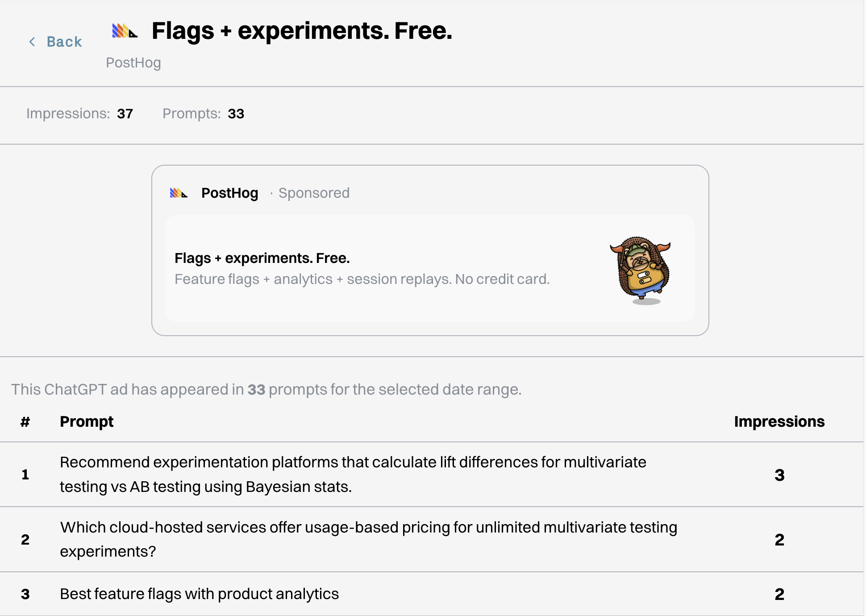Click the PostHog subtitle under the heading
This screenshot has height=616, width=866.
[x=133, y=63]
